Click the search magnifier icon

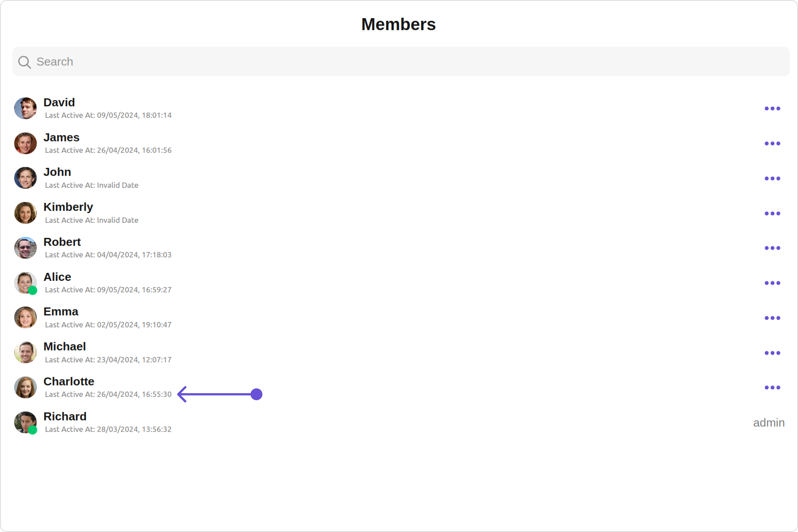(24, 62)
